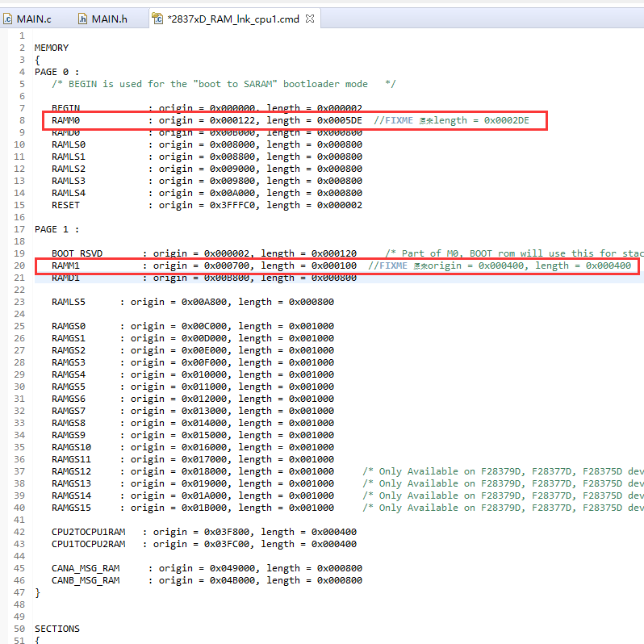Click line number 47 in the gutter
Image resolution: width=644 pixels, height=644 pixels.
(19, 592)
